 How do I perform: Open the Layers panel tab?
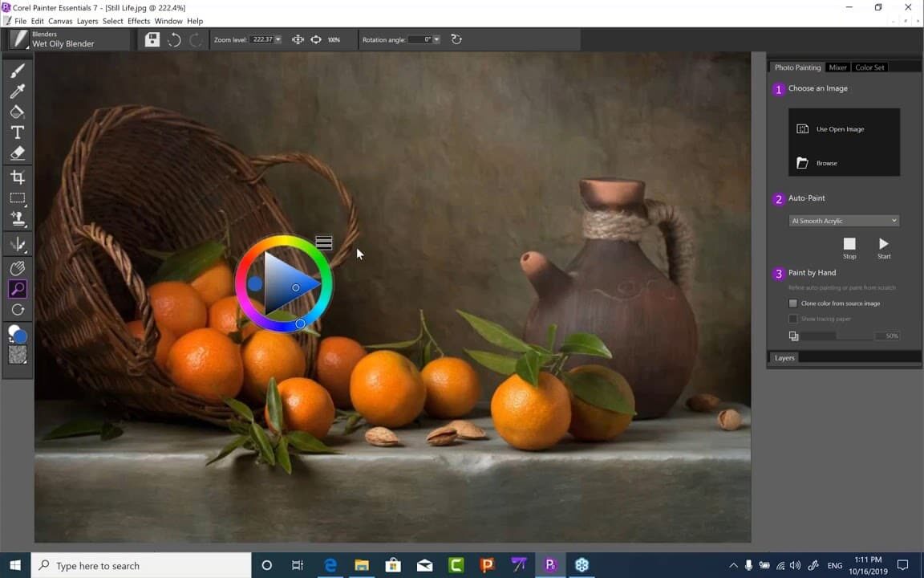point(784,358)
